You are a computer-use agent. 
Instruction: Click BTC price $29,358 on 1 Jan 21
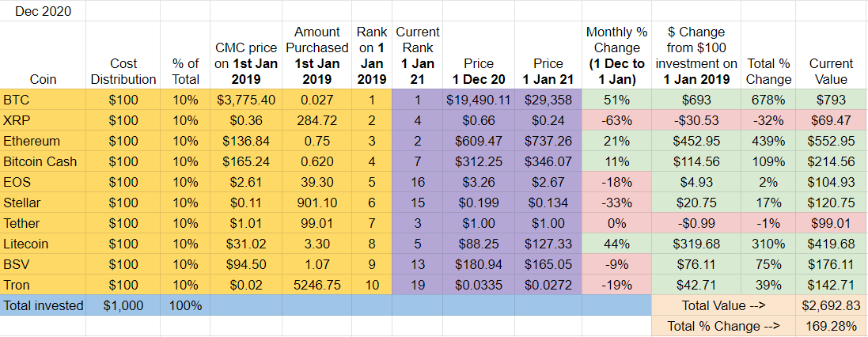coord(548,100)
